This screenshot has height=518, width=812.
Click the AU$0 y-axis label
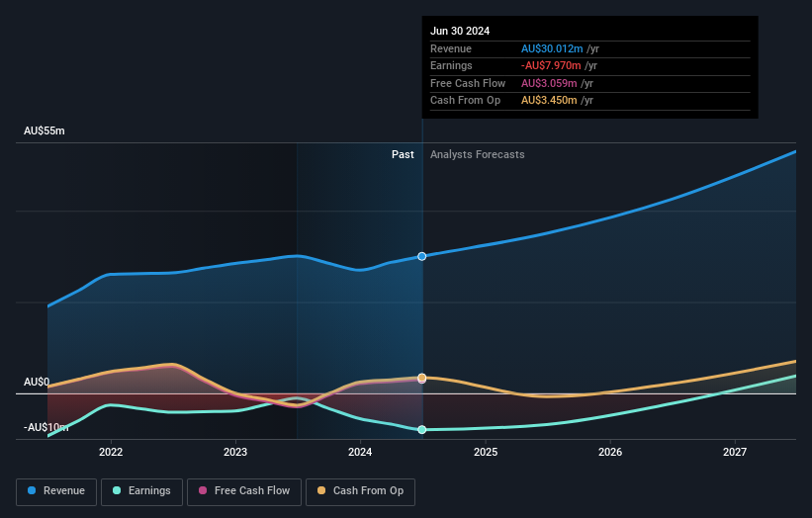click(37, 382)
